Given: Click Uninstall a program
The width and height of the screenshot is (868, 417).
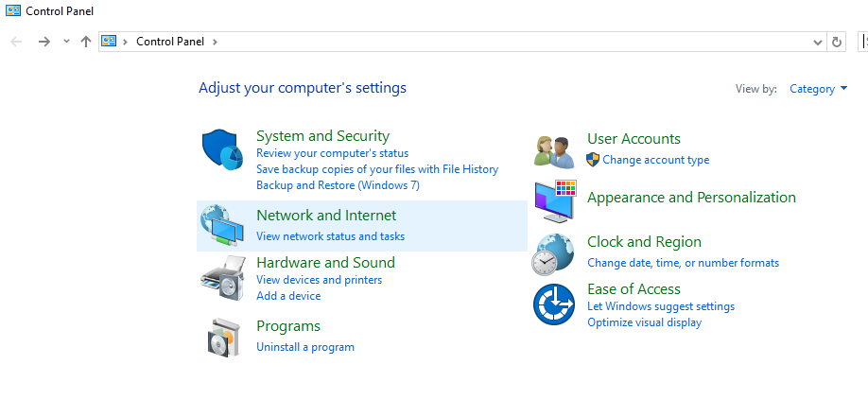Looking at the screenshot, I should coord(305,347).
